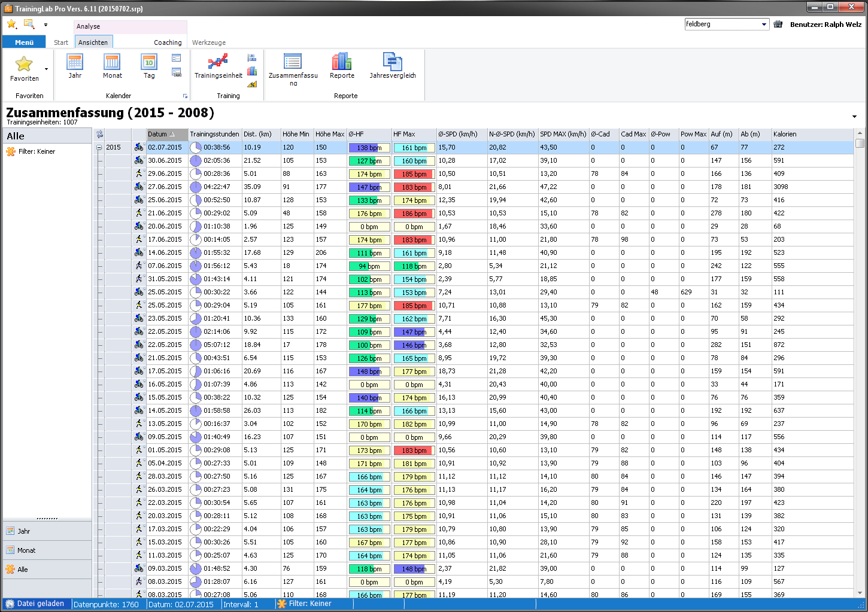The height and width of the screenshot is (612, 868).
Task: Open Monat in the left navigation pane
Action: (x=47, y=550)
